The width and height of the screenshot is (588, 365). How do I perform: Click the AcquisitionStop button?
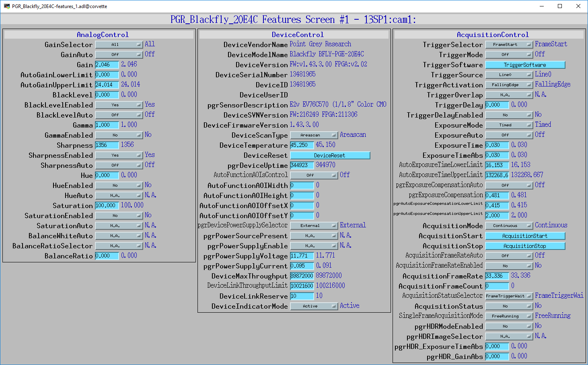pyautogui.click(x=525, y=246)
